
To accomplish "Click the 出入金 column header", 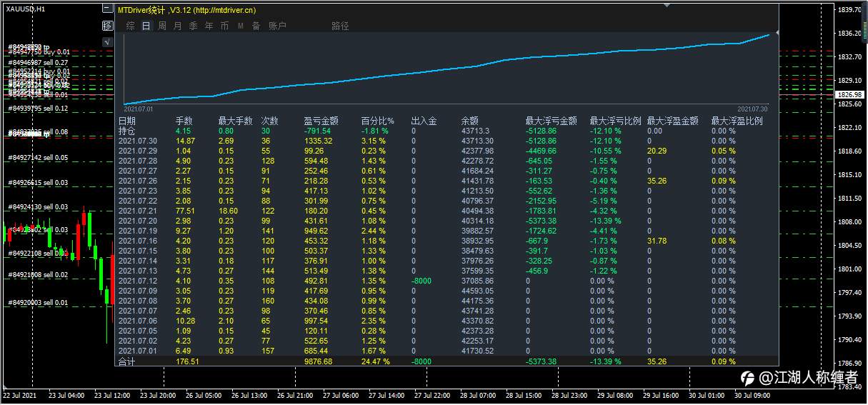I will (x=424, y=121).
